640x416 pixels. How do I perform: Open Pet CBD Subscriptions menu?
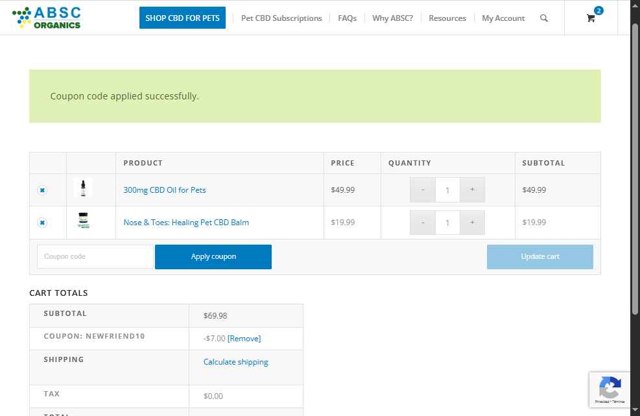281,18
